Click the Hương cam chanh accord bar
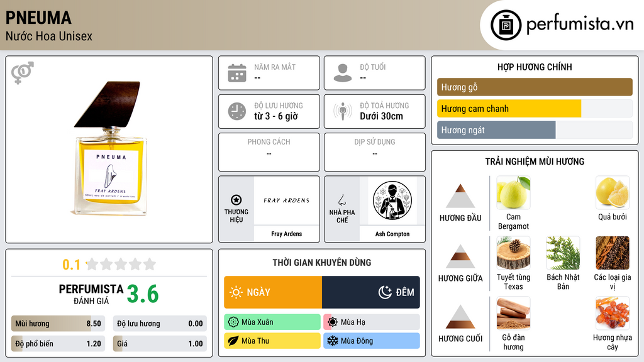Viewport: 644px width, 362px height. [x=535, y=108]
